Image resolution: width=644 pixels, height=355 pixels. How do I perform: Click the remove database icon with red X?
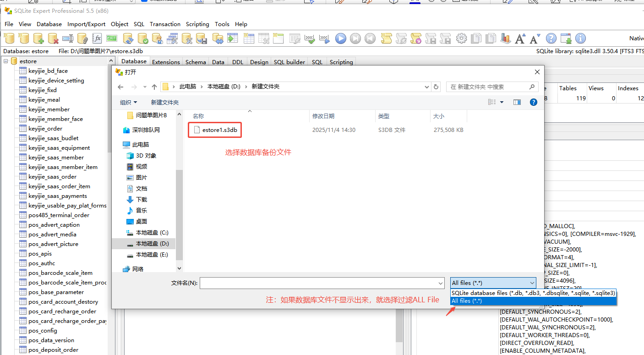coord(53,38)
